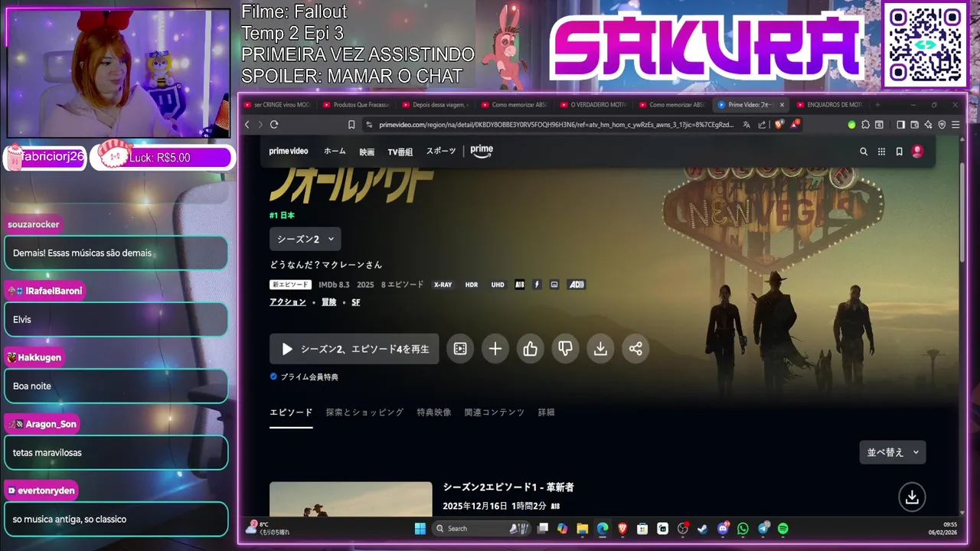Open the 冒険 genre link
This screenshot has height=551, width=980.
point(328,302)
